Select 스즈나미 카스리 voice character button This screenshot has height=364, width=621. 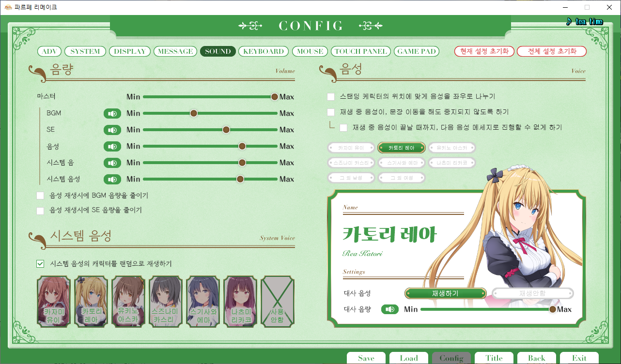pos(351,163)
